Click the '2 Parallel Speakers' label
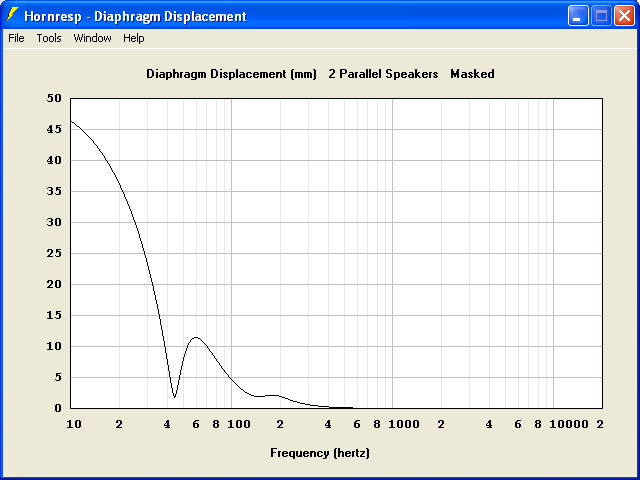Screen dimensions: 640x480 coord(383,74)
